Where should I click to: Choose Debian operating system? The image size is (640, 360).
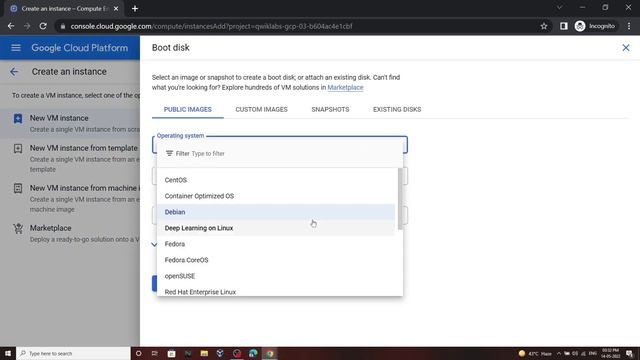pos(276,212)
